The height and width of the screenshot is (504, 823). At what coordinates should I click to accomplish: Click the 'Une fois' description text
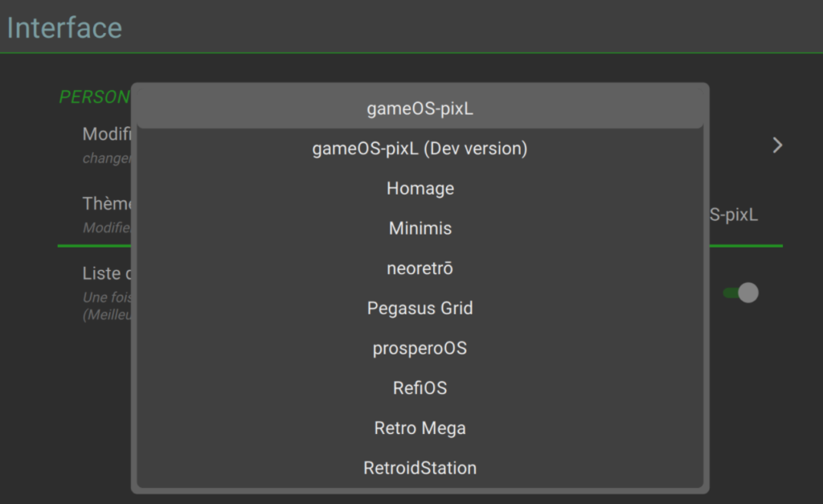tap(107, 297)
